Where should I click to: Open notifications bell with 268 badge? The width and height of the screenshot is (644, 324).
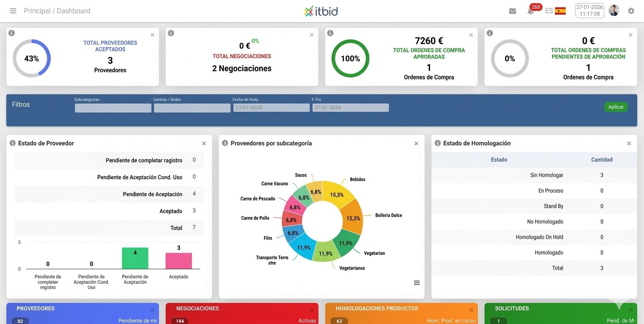coord(530,12)
